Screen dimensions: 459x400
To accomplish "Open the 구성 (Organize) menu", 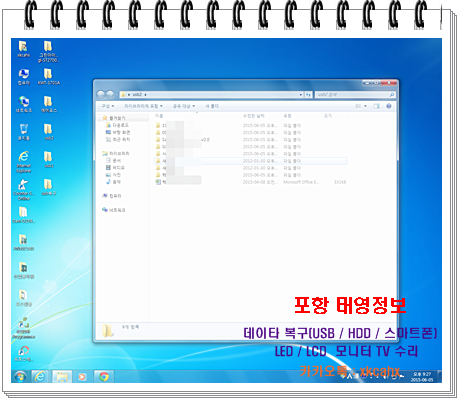I will 108,106.
